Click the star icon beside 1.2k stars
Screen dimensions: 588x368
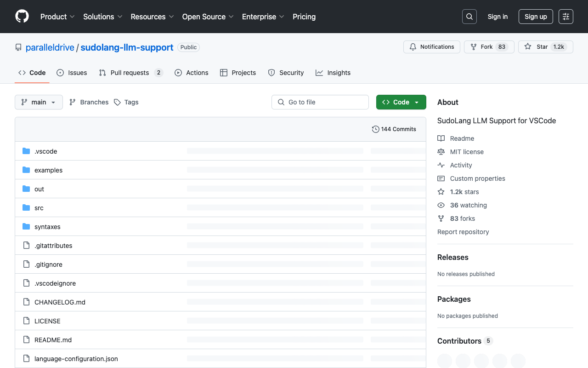(x=441, y=192)
